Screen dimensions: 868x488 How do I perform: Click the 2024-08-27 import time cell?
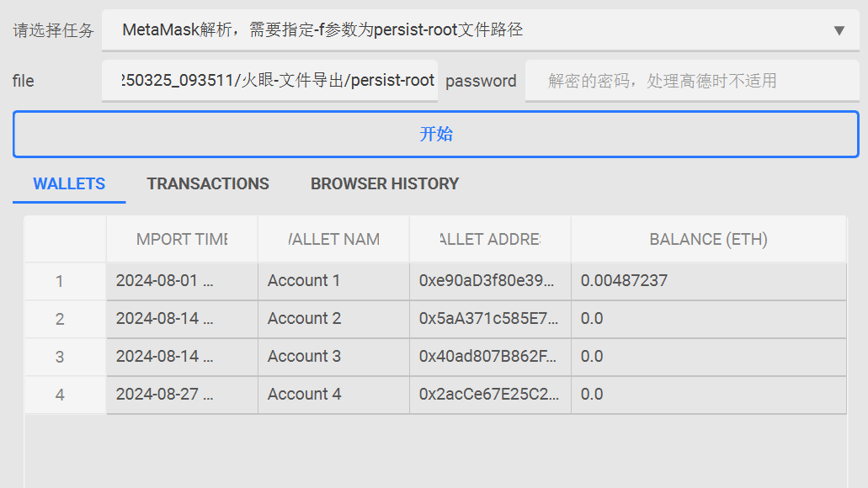click(182, 394)
